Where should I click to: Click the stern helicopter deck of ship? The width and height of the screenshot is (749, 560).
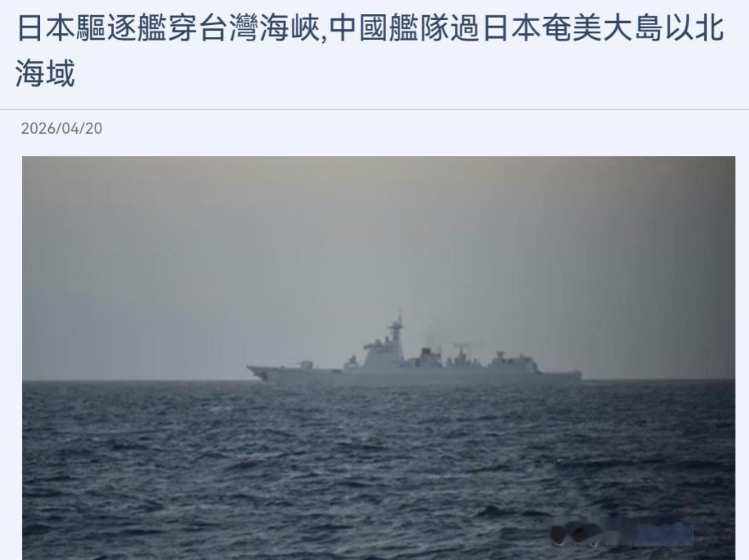561,373
